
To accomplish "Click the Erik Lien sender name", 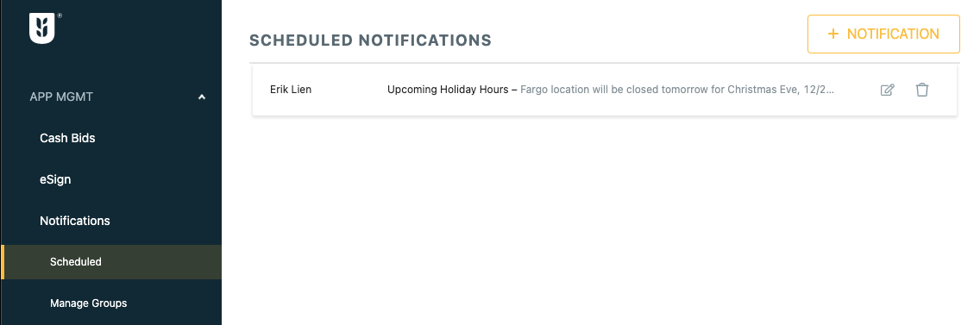I will [x=291, y=90].
